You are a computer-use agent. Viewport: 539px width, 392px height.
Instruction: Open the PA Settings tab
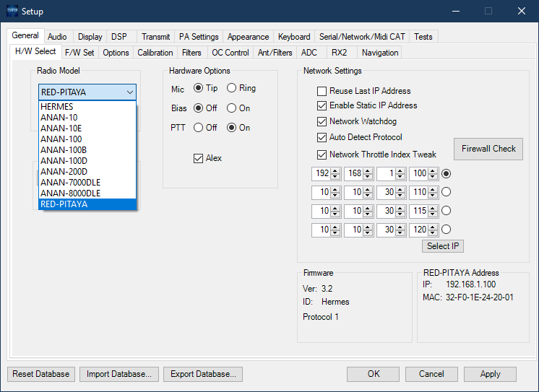click(199, 37)
